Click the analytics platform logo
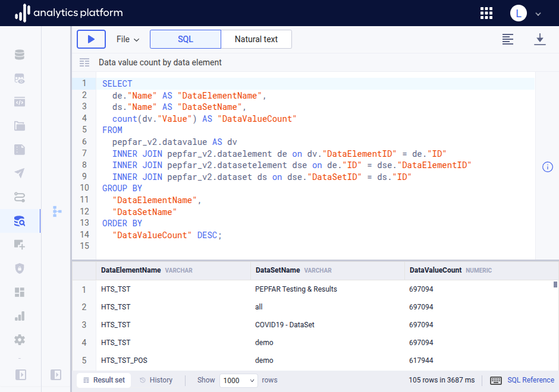This screenshot has width=559, height=392. 69,13
